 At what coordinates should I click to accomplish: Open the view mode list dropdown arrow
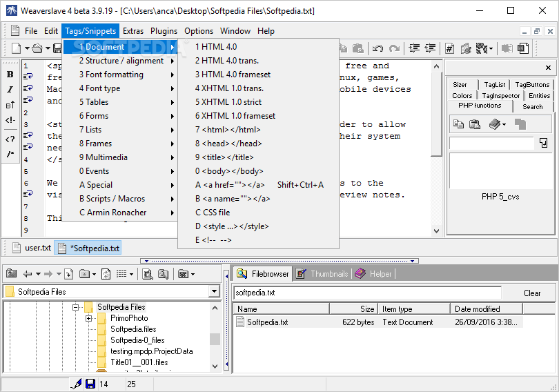131,274
